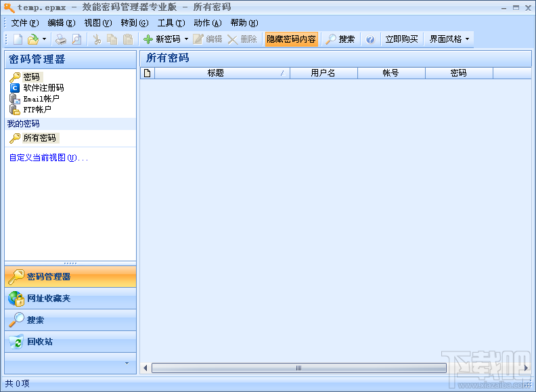This screenshot has width=536, height=392.
Task: Open the 帮助(H) menu
Action: click(244, 23)
